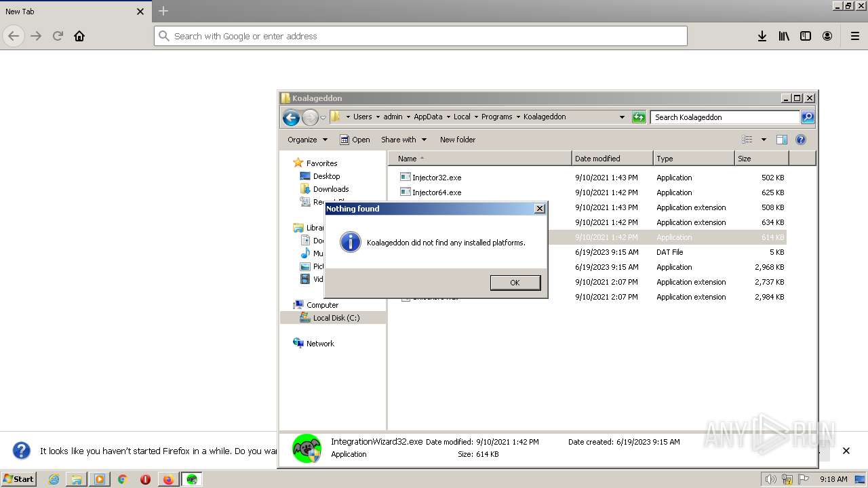Screen dimensions: 868x488
Task: Refresh the Koalageddon folder view
Action: pyautogui.click(x=639, y=117)
